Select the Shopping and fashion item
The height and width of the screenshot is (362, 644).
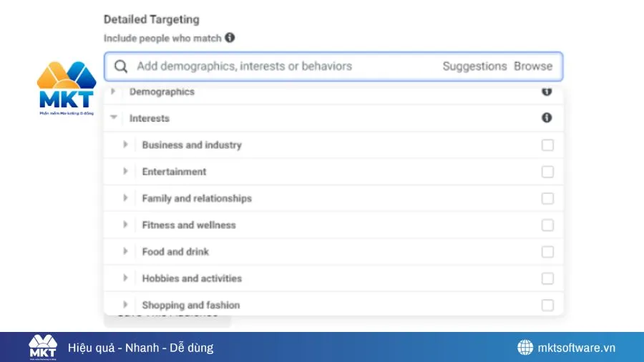[191, 305]
